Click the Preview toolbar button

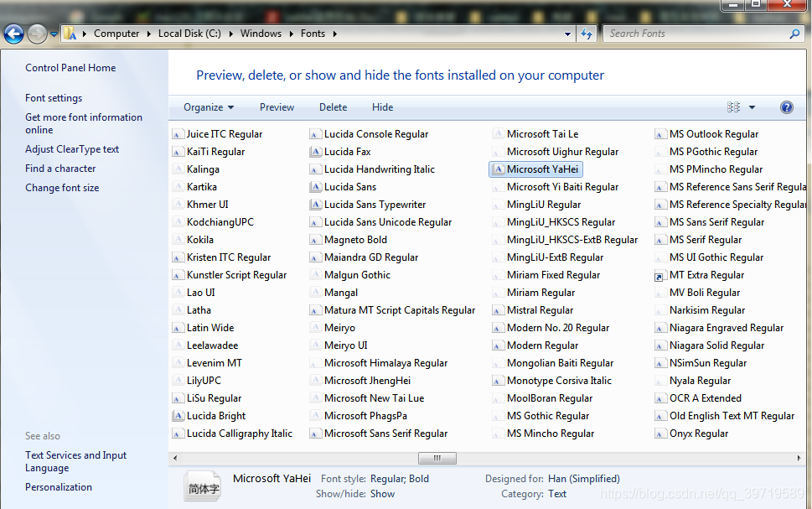pyautogui.click(x=277, y=107)
